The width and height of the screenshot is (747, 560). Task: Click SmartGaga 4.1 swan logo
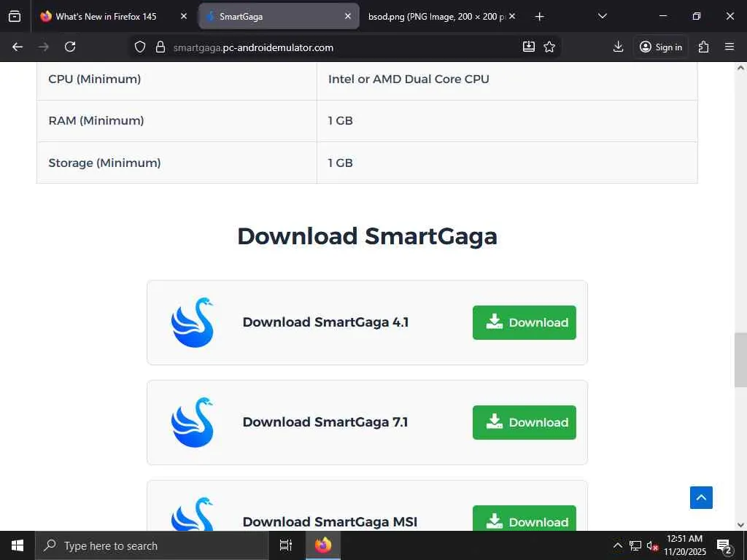click(x=193, y=322)
